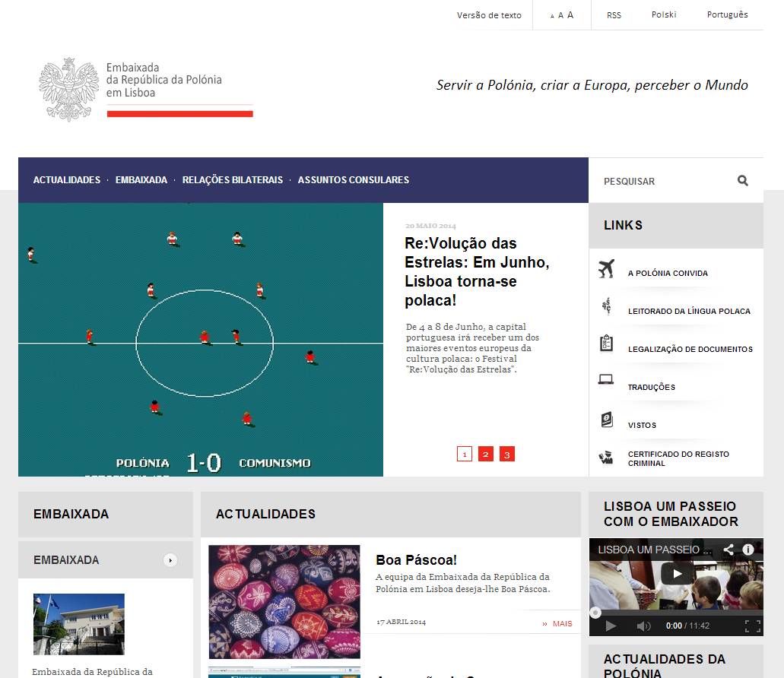The width and height of the screenshot is (784, 678).
Task: Click the laptop icon beside Traduções
Action: click(x=606, y=379)
